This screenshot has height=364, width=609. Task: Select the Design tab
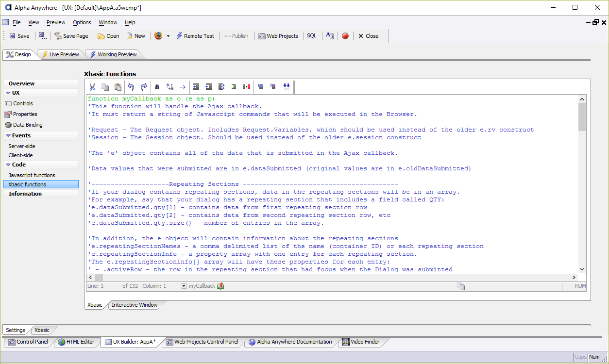[19, 54]
